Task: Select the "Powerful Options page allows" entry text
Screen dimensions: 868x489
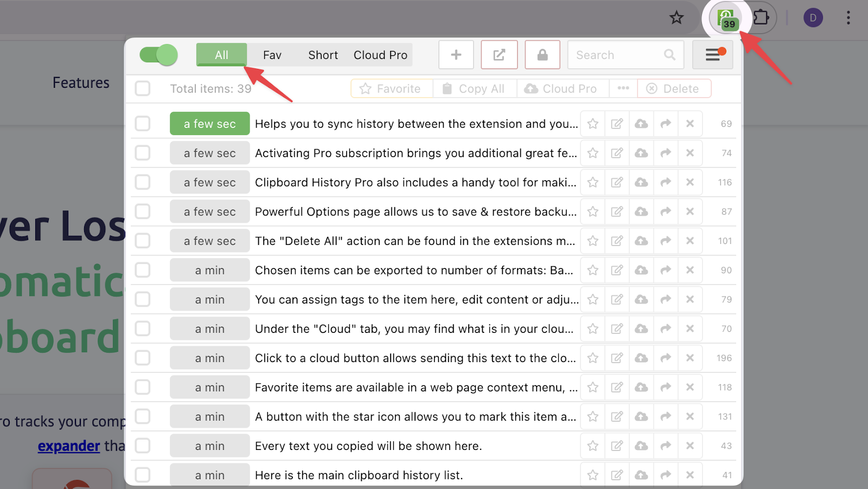Action: [416, 211]
